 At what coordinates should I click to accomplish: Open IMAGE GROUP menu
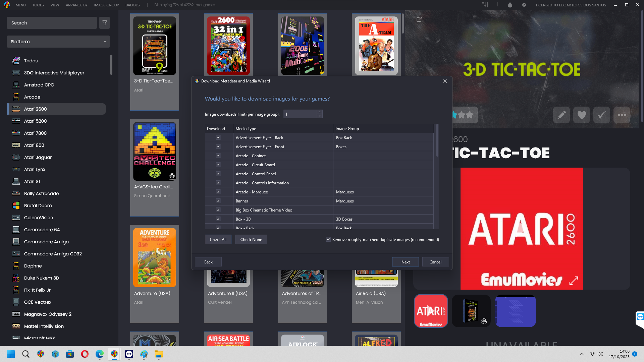click(x=106, y=5)
